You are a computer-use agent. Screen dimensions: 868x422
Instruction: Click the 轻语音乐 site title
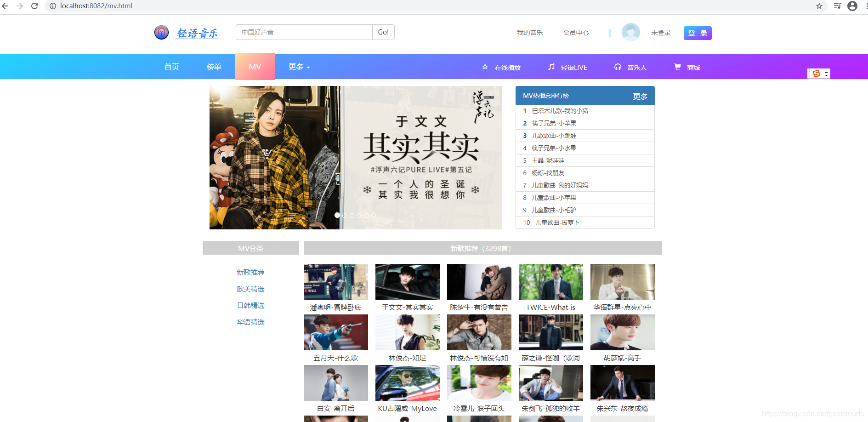tap(197, 33)
